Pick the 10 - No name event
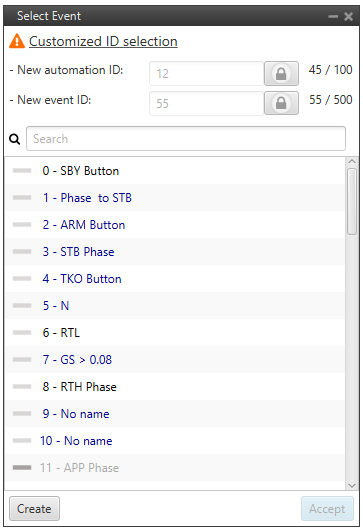The image size is (363, 531). click(175, 441)
